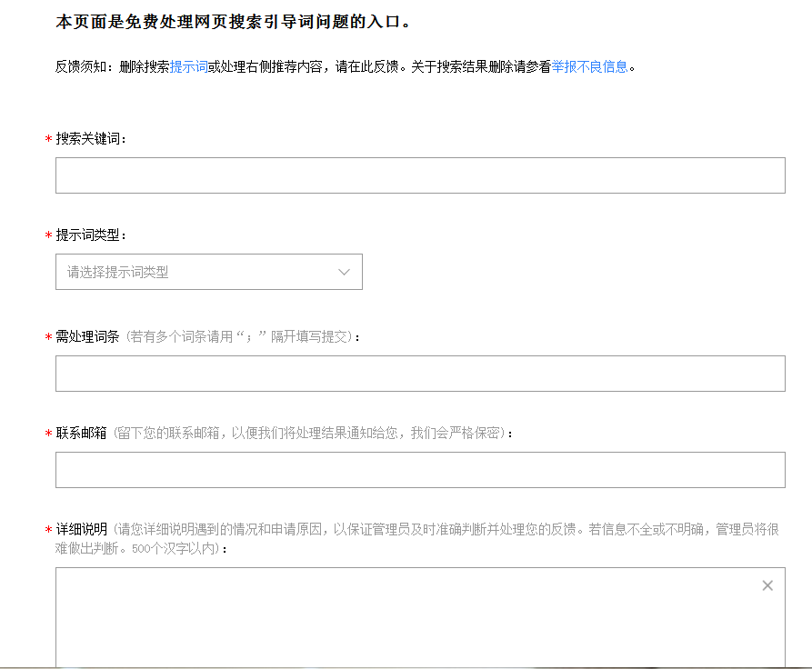The width and height of the screenshot is (812, 669).
Task: Click into the 搜索关键词 input box
Action: click(418, 175)
